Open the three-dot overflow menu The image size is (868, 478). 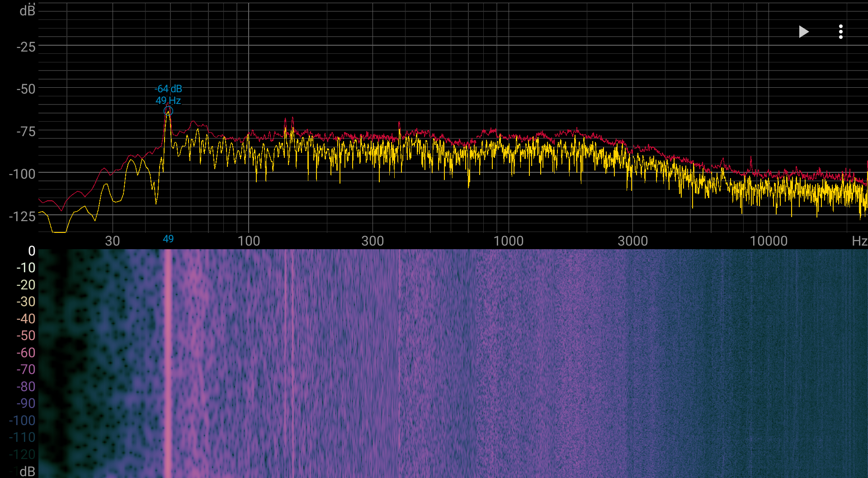tap(840, 32)
